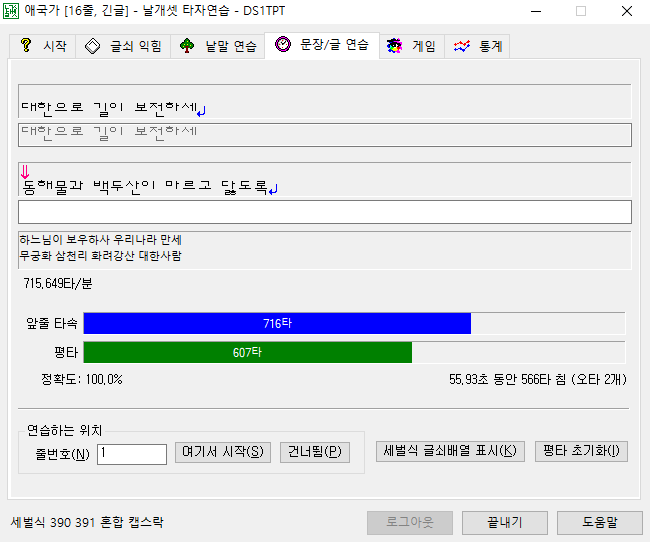Click the tree icon on 낱말 연습 tab
The image size is (650, 542).
tap(187, 46)
